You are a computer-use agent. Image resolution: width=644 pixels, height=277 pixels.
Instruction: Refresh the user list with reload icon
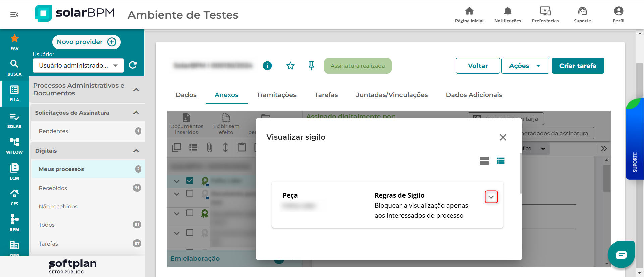(x=133, y=65)
